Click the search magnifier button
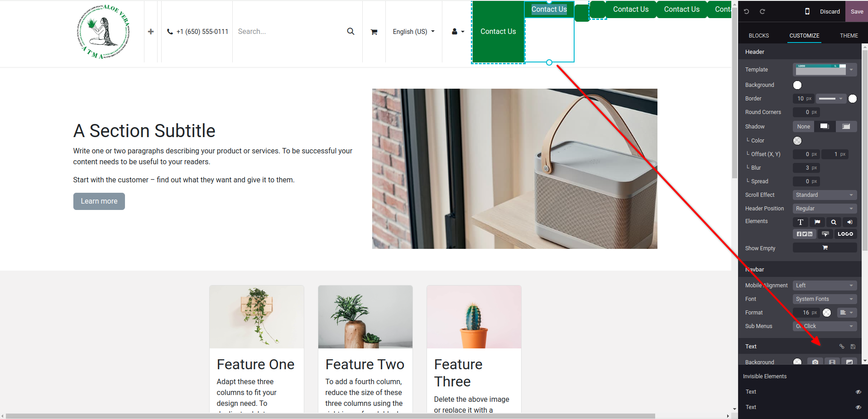 tap(350, 31)
